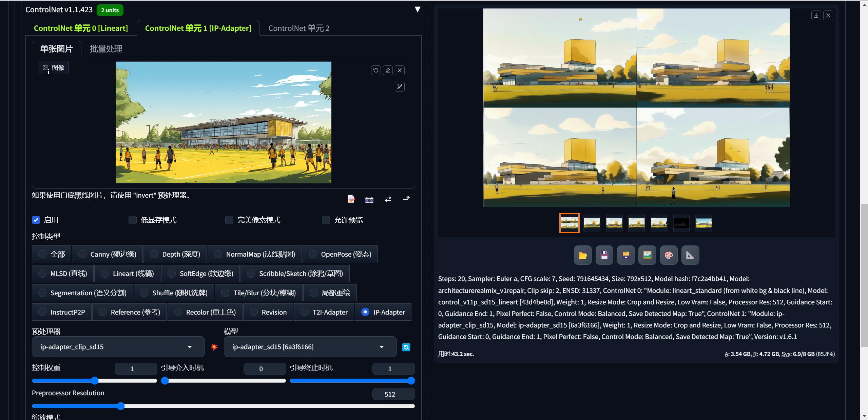Click the Preprocessor Resolution slider track
Viewport: 868px width, 420px height.
coord(237,406)
